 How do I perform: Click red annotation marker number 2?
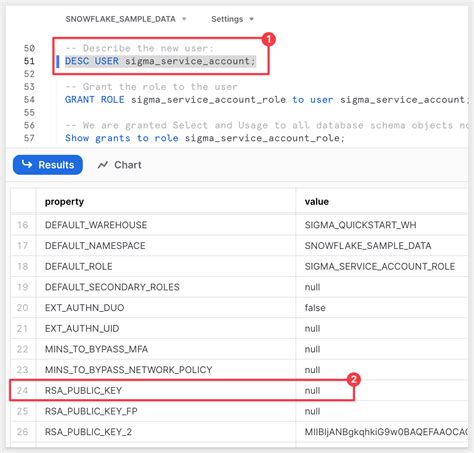[x=354, y=379]
